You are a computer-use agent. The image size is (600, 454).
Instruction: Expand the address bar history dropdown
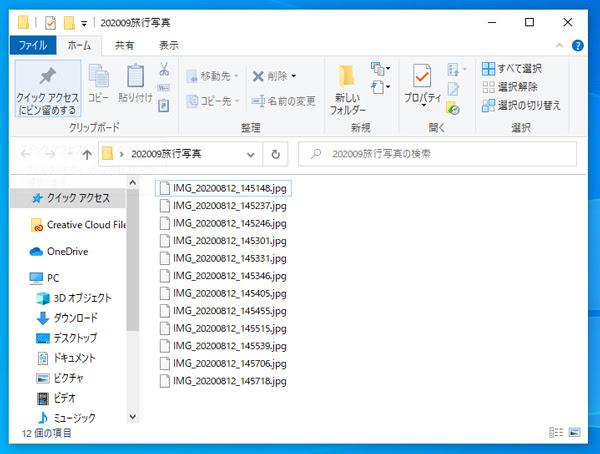[x=251, y=155]
